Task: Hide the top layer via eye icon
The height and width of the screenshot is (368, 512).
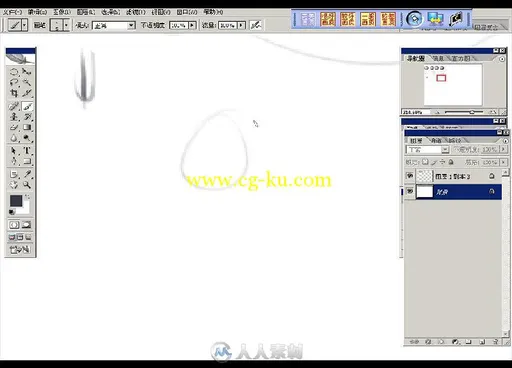Action: [x=410, y=176]
